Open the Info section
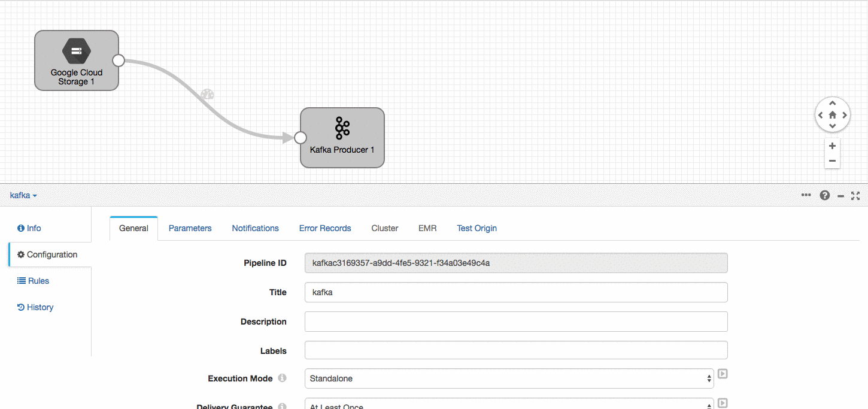 (x=29, y=228)
